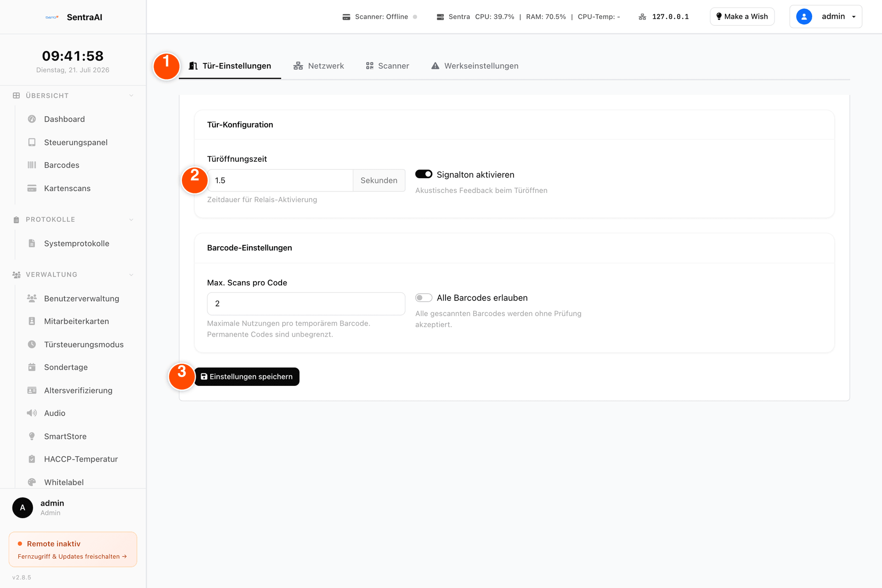Viewport: 882px width, 588px height.
Task: Disable the Signalton aktivieren toggle
Action: pyautogui.click(x=424, y=174)
